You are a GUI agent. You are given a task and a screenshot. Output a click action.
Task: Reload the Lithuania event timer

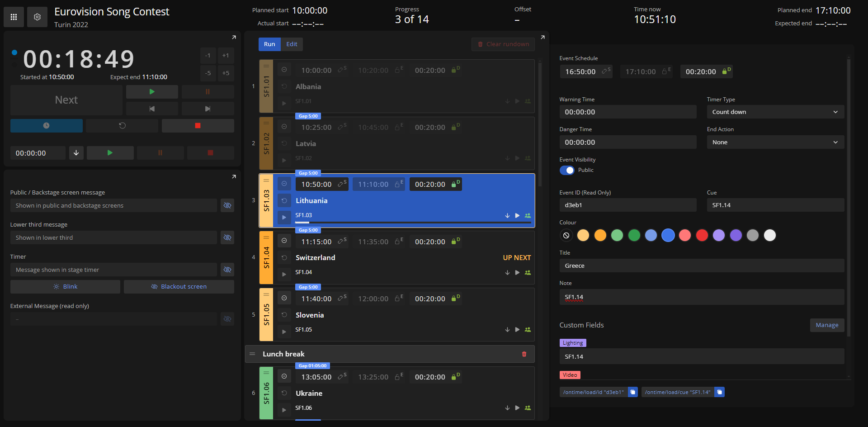[284, 200]
